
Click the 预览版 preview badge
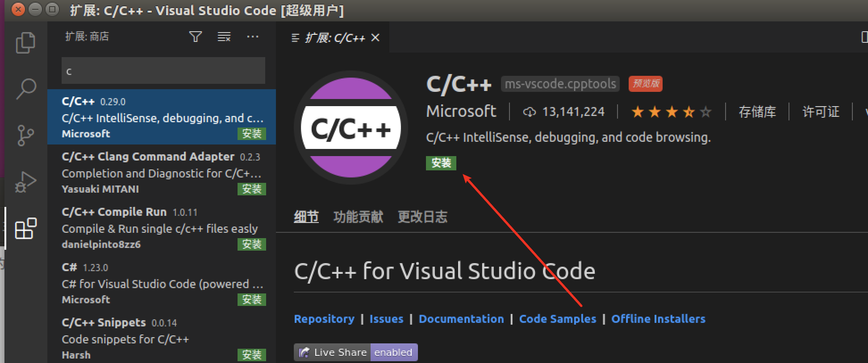click(x=646, y=83)
